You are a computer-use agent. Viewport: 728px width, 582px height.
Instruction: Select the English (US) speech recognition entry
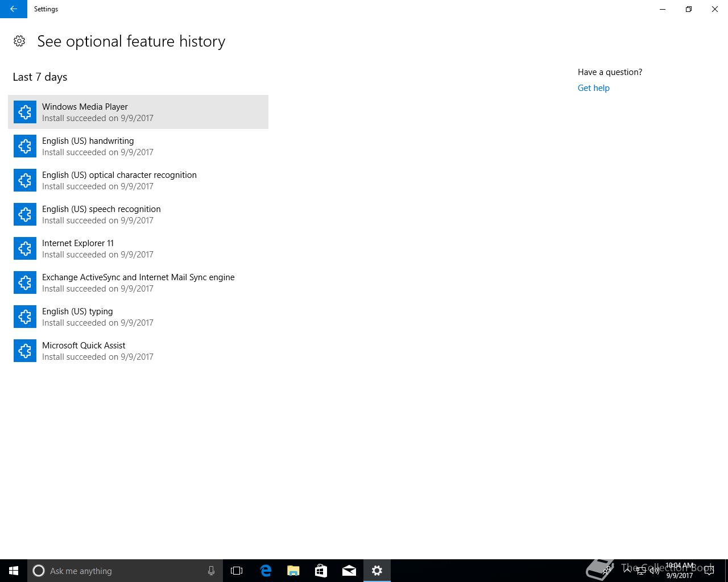tap(138, 214)
